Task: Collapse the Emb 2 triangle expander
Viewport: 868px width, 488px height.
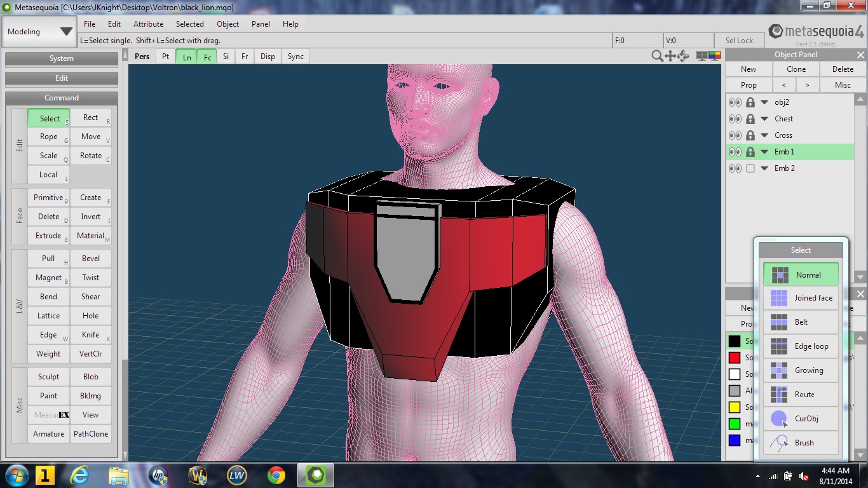Action: pyautogui.click(x=764, y=168)
